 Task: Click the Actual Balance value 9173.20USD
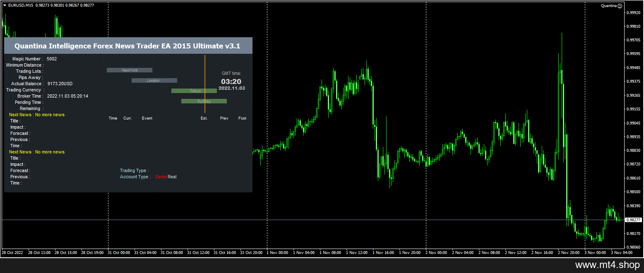tap(60, 84)
